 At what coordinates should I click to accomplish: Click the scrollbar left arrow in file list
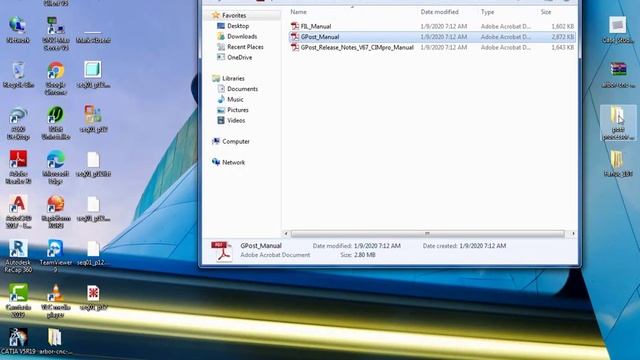[x=286, y=233]
